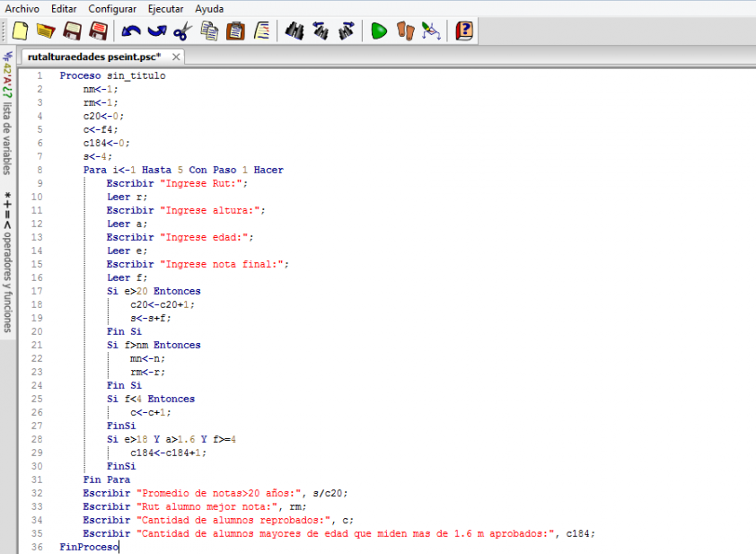Click the line 'Leer f;'
756x554 pixels.
tap(127, 277)
